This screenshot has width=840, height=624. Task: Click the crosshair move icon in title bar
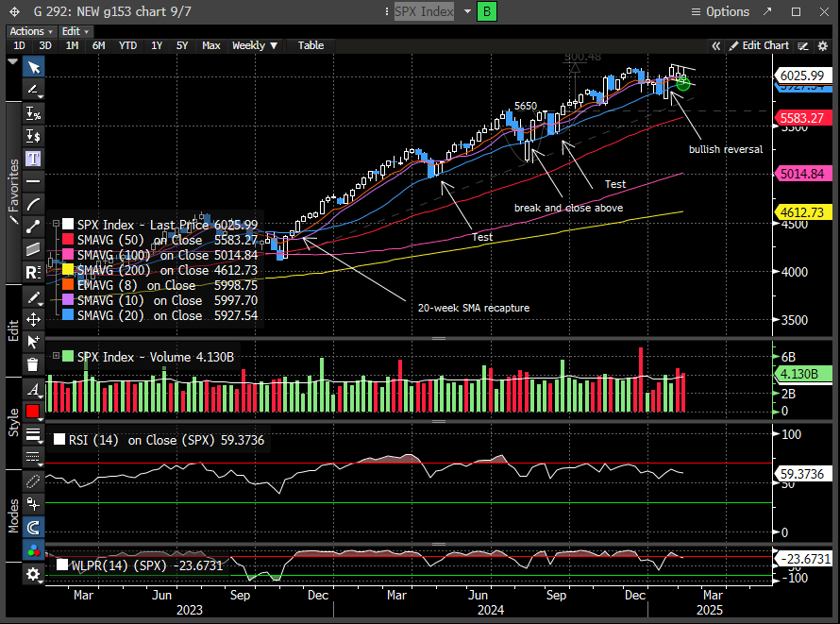point(14,11)
